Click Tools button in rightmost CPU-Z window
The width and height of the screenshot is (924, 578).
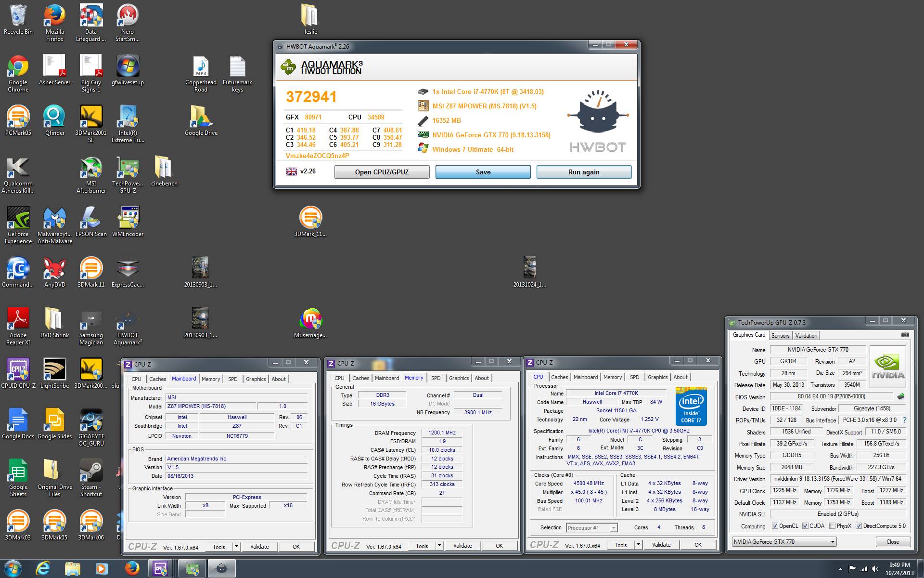[621, 545]
